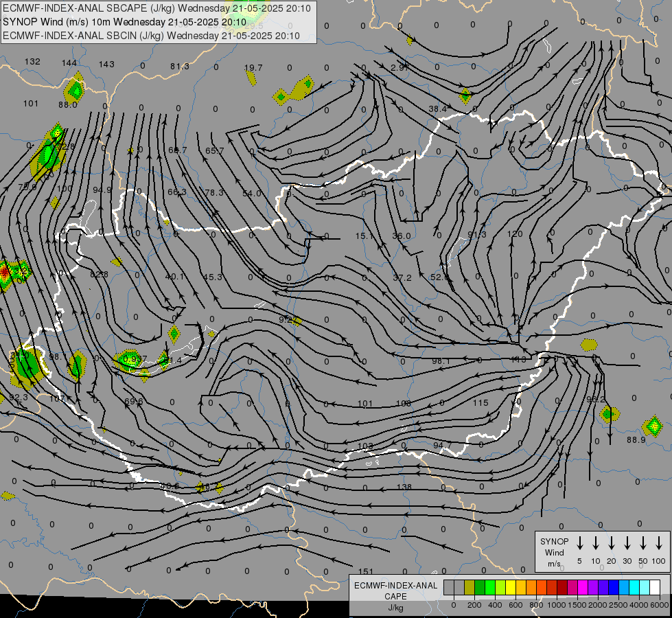
Task: Click the 30 m/s wind arrow in legend
Action: click(627, 543)
